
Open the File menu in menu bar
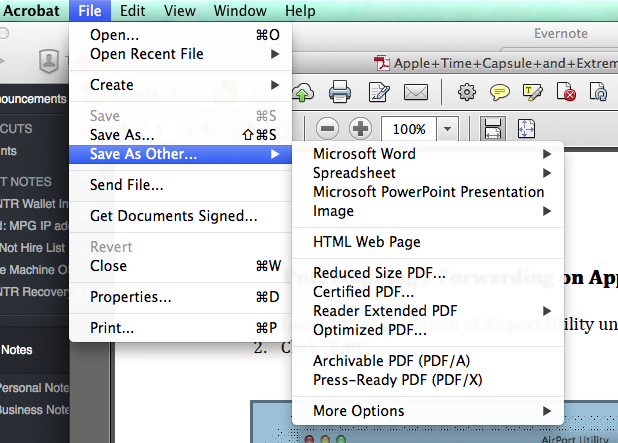(x=90, y=11)
